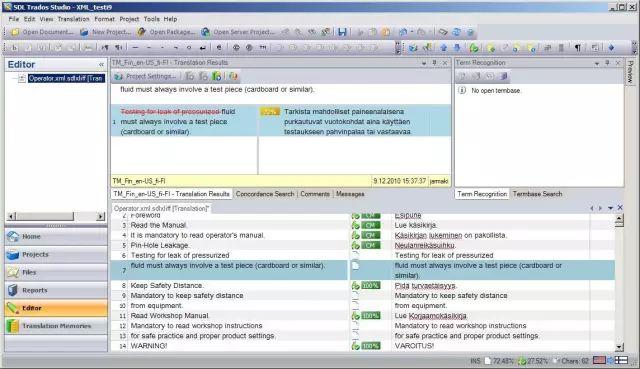The width and height of the screenshot is (640, 369).
Task: Open Project Settings in Translation Results
Action: point(145,76)
